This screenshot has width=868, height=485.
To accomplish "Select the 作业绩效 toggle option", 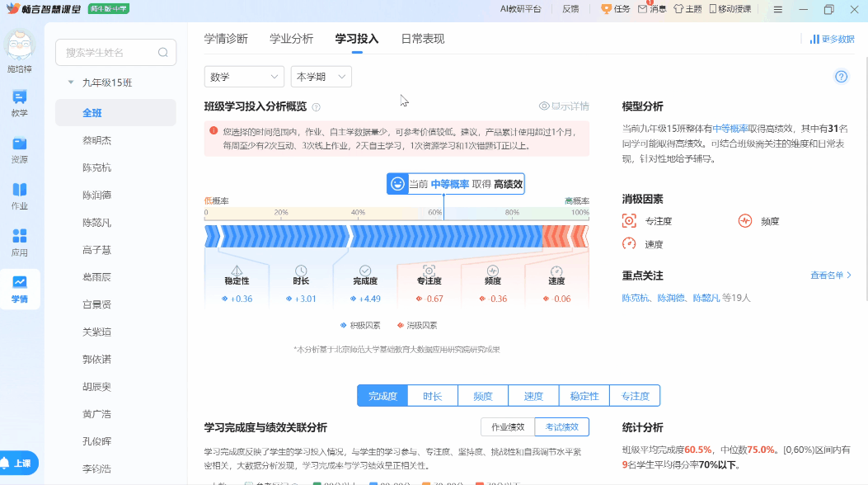I will pyautogui.click(x=507, y=427).
